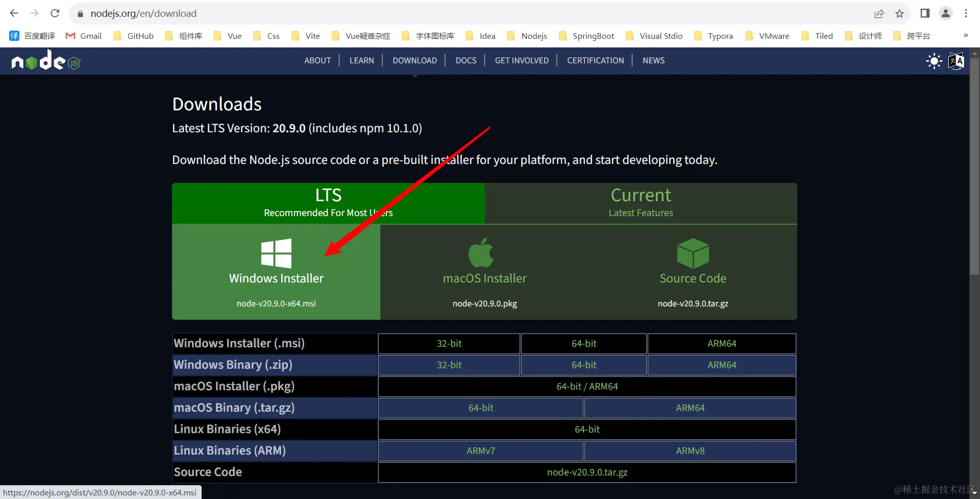Open the VMware bookmarks folder
This screenshot has width=980, height=499.
pyautogui.click(x=767, y=36)
